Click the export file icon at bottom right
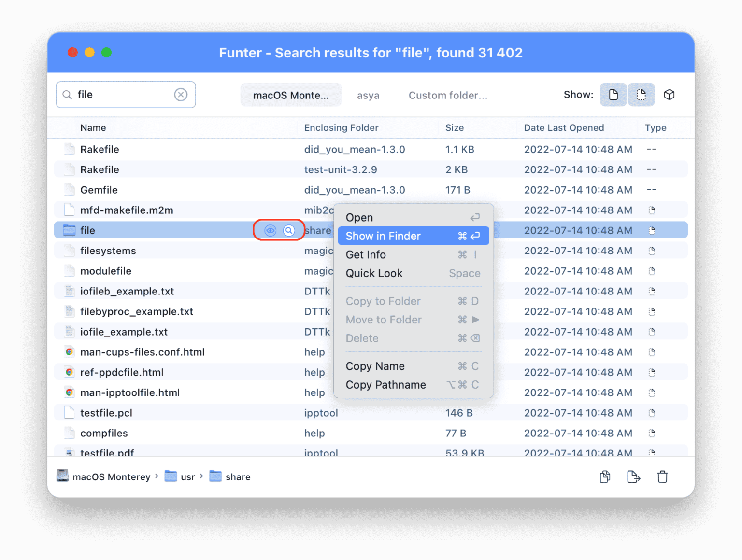742x560 pixels. pyautogui.click(x=633, y=476)
